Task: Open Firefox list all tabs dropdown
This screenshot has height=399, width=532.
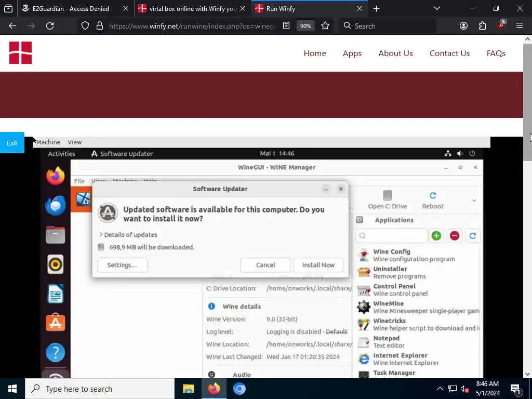Action: 437,8
